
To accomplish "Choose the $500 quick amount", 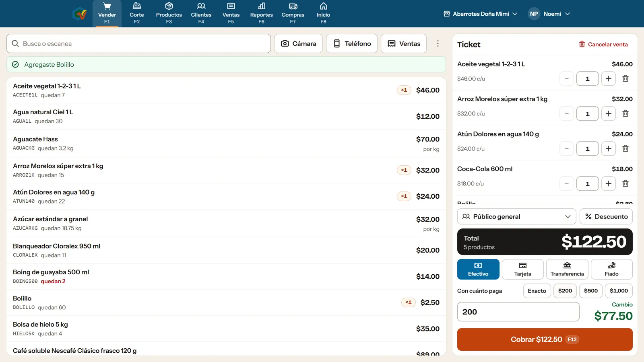I will 591,291.
